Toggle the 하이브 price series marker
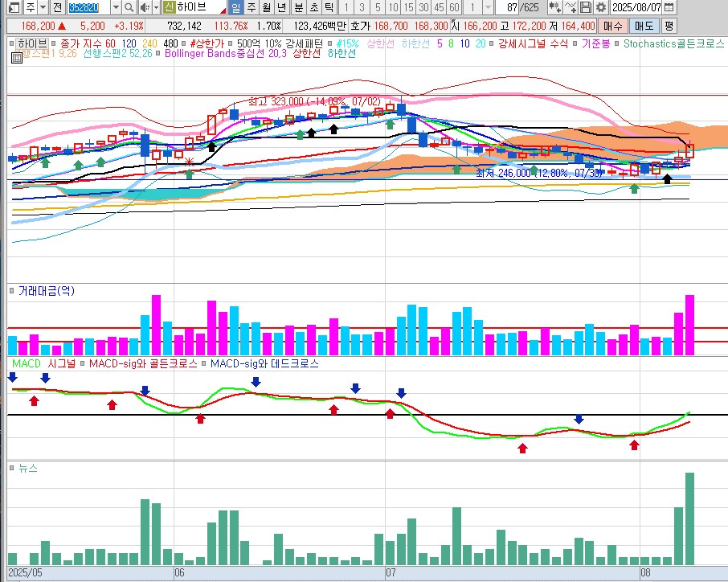This screenshot has height=582, width=728. 11,43
